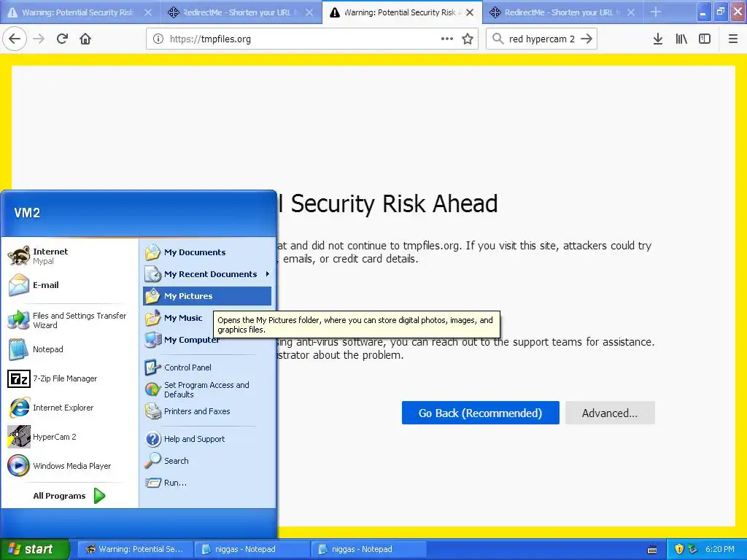747x560 pixels.
Task: Expand All Programs menu
Action: point(69,496)
